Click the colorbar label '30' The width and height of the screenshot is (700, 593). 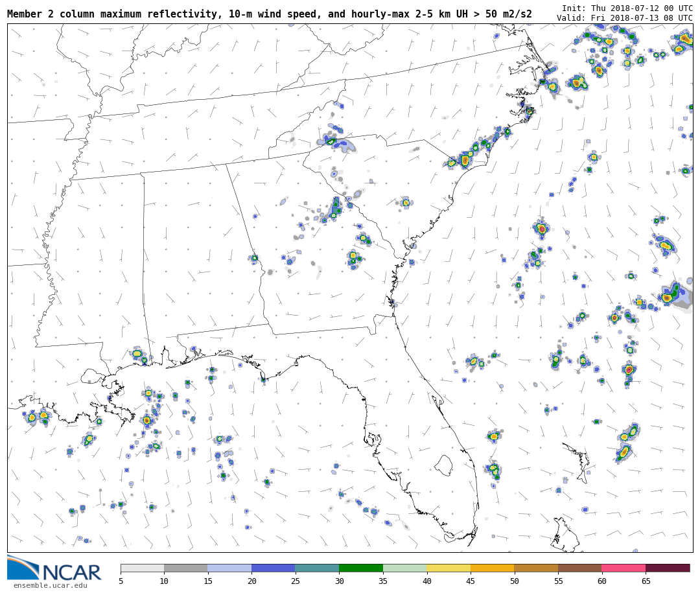339,581
